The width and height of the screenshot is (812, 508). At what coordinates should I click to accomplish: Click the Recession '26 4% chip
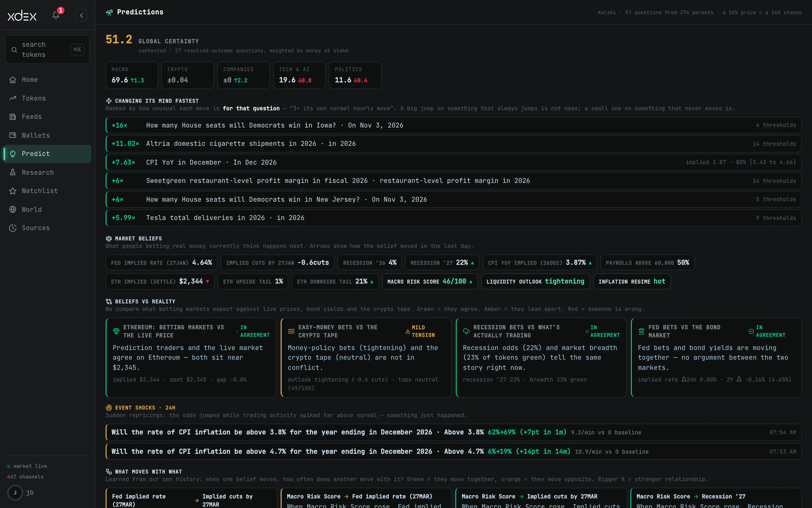point(370,262)
